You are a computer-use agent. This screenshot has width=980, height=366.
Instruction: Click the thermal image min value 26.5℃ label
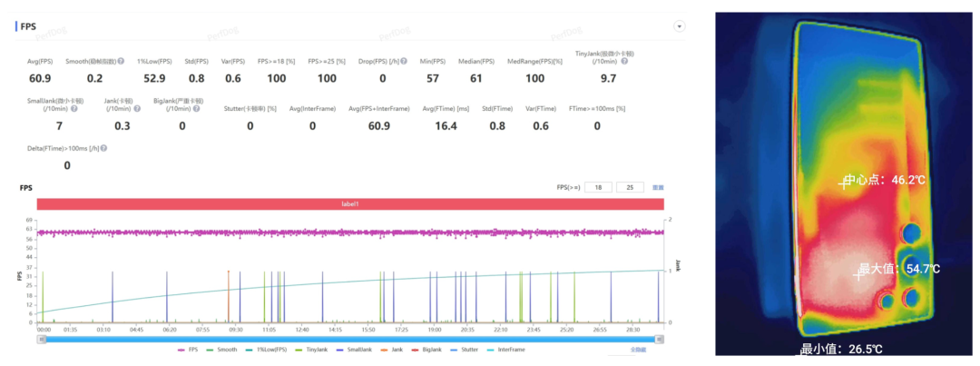point(841,349)
